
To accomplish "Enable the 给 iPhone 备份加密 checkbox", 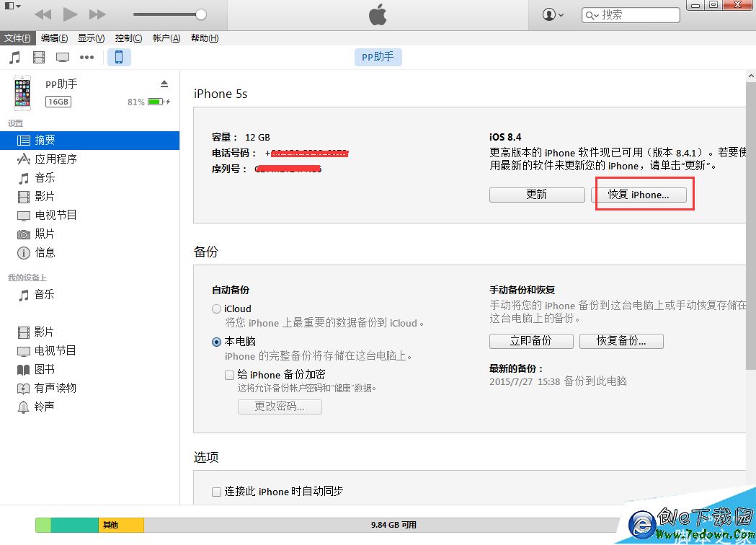I will pos(229,374).
